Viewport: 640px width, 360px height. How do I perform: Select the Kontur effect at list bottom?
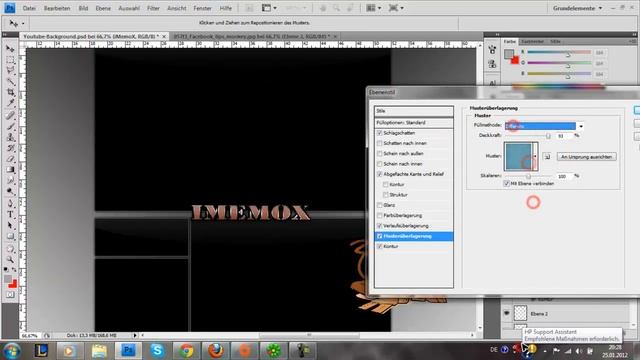click(x=414, y=247)
